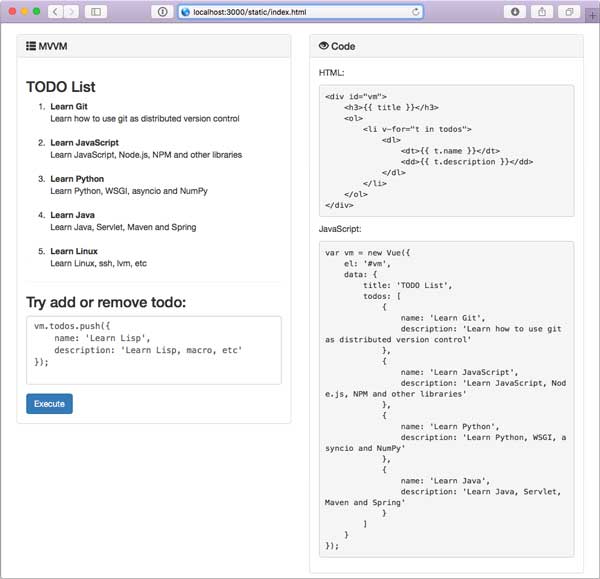Go back using Safari back arrow
Viewport: 600px width, 579px height.
pos(55,12)
